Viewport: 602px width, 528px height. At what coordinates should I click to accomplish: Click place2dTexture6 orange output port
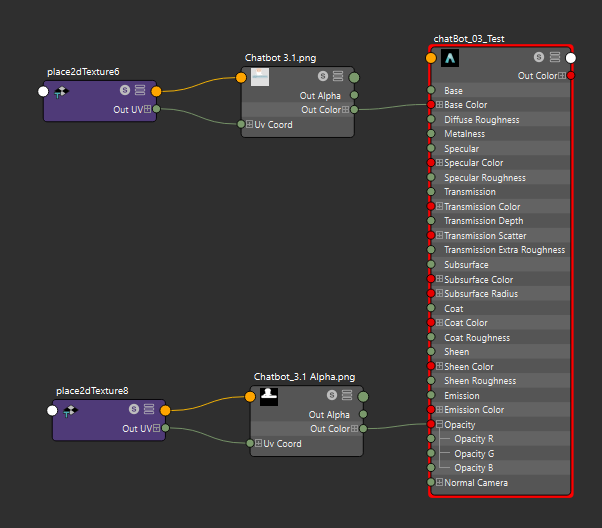pos(156,91)
